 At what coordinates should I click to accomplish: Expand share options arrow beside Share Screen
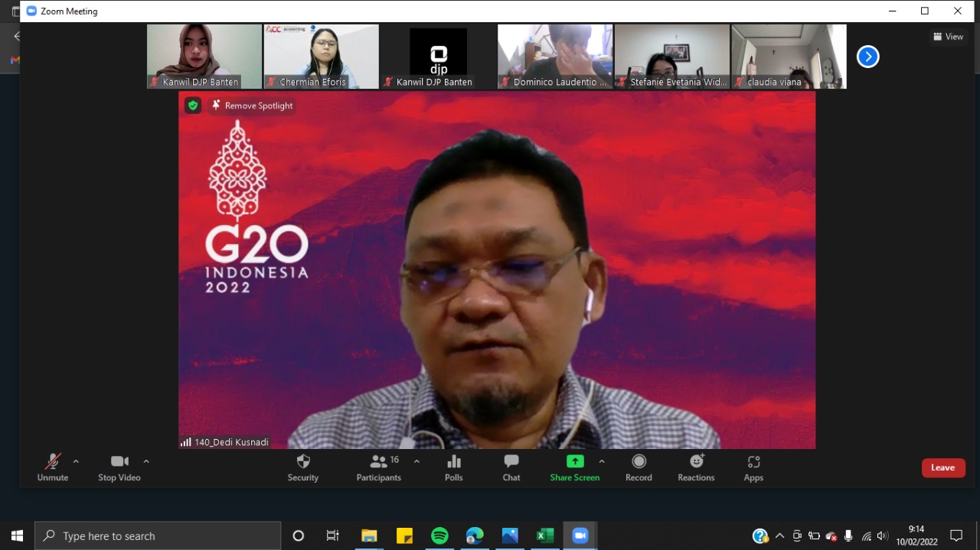tap(602, 461)
